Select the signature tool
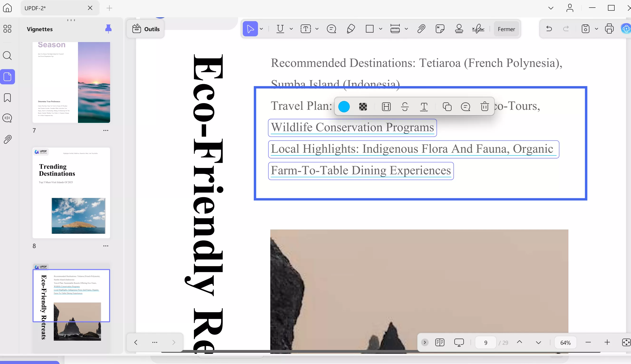This screenshot has height=364, width=631. (x=478, y=29)
